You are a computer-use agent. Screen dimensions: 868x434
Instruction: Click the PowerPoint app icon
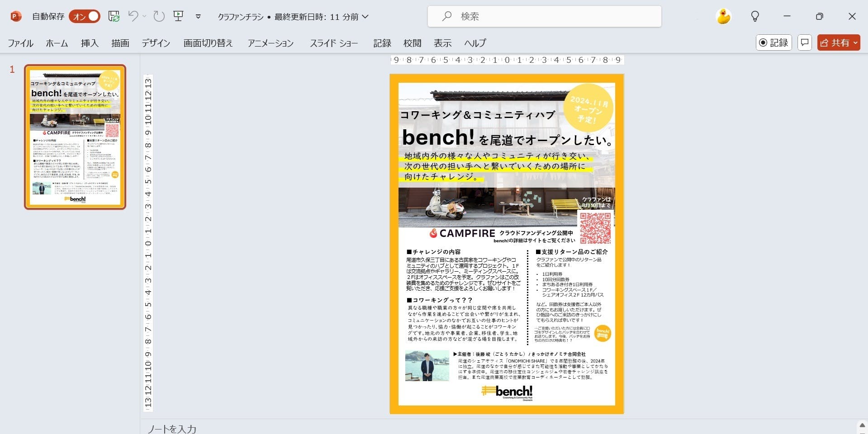point(16,16)
